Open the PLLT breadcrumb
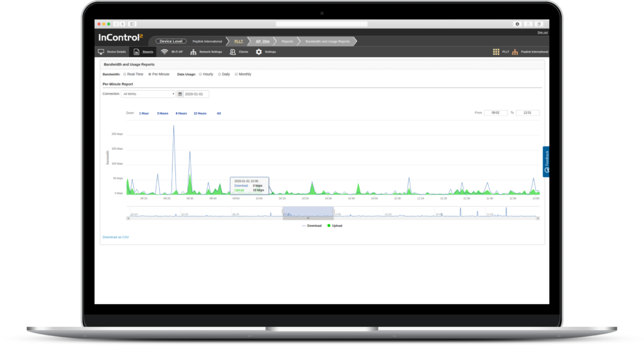The image size is (644, 345). (x=239, y=42)
